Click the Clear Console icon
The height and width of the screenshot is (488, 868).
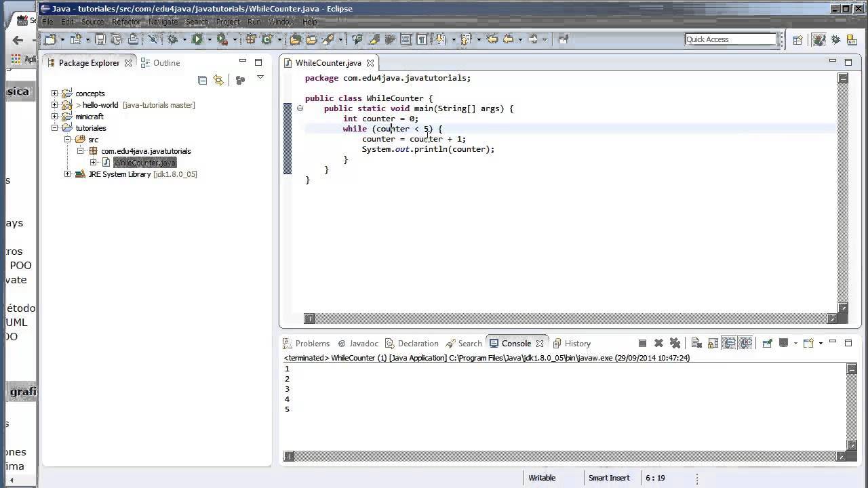point(696,344)
